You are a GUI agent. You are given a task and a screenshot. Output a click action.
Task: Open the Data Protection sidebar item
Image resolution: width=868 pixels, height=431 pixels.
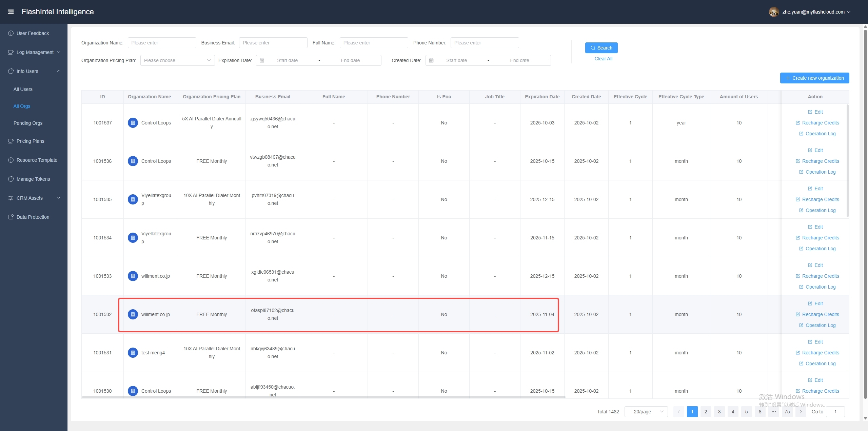33,217
